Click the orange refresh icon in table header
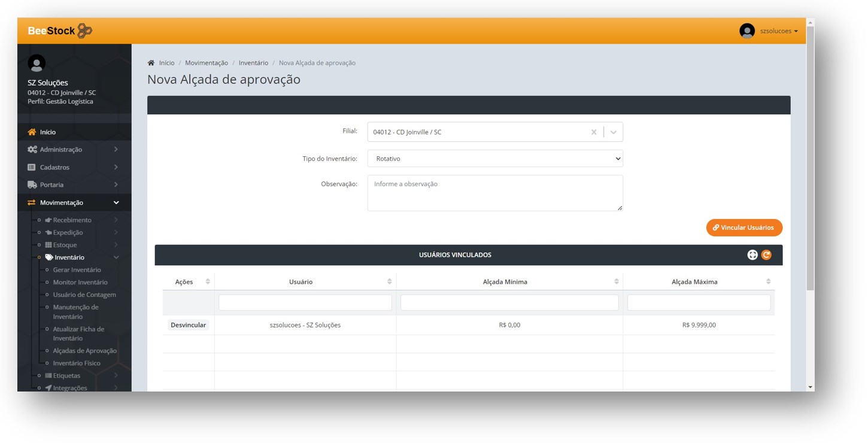Image resolution: width=868 pixels, height=443 pixels. click(766, 255)
